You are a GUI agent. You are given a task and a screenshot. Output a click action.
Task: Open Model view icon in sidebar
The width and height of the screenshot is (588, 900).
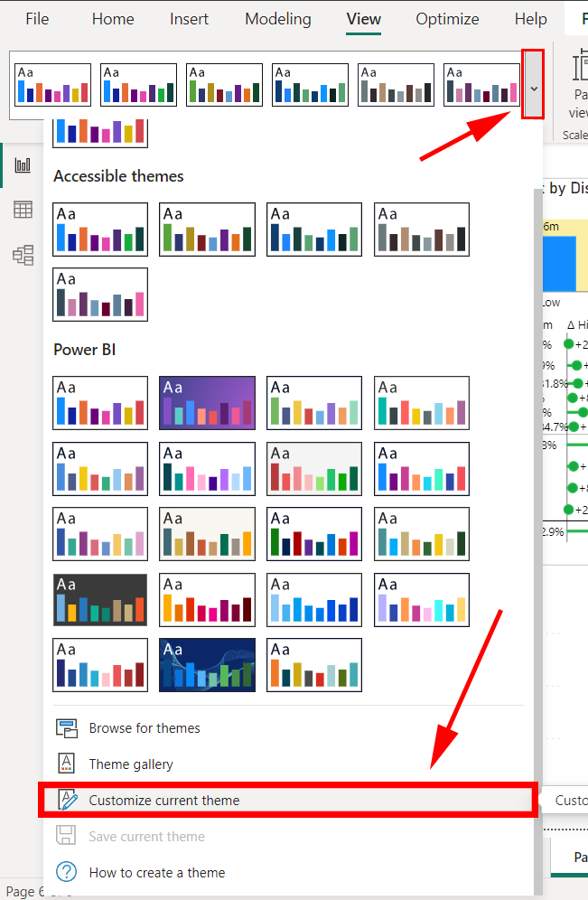(23, 256)
